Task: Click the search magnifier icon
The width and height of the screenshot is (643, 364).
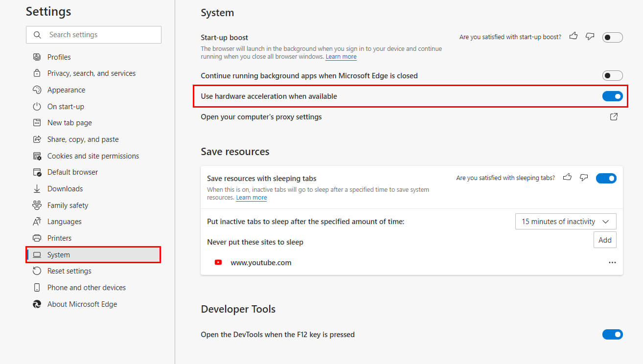Action: click(x=38, y=35)
